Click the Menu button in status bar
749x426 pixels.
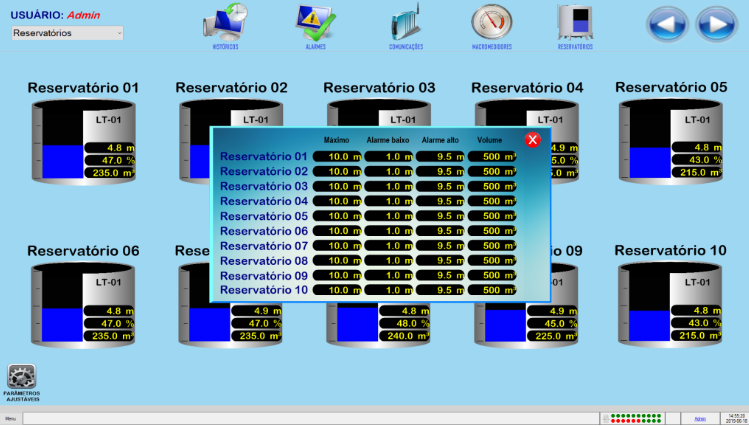point(11,418)
